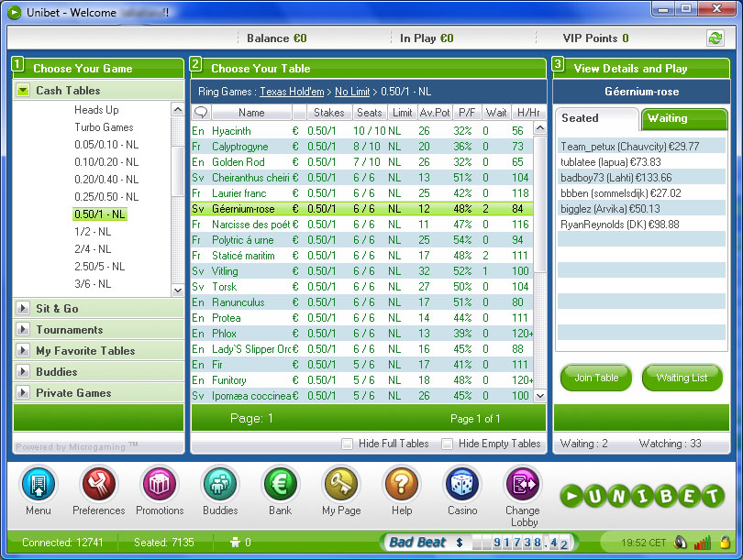Click the sound speaker icon in status bar

(x=681, y=543)
